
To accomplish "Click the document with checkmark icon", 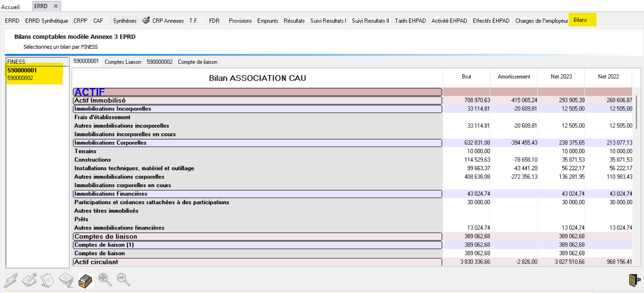I will [x=66, y=281].
